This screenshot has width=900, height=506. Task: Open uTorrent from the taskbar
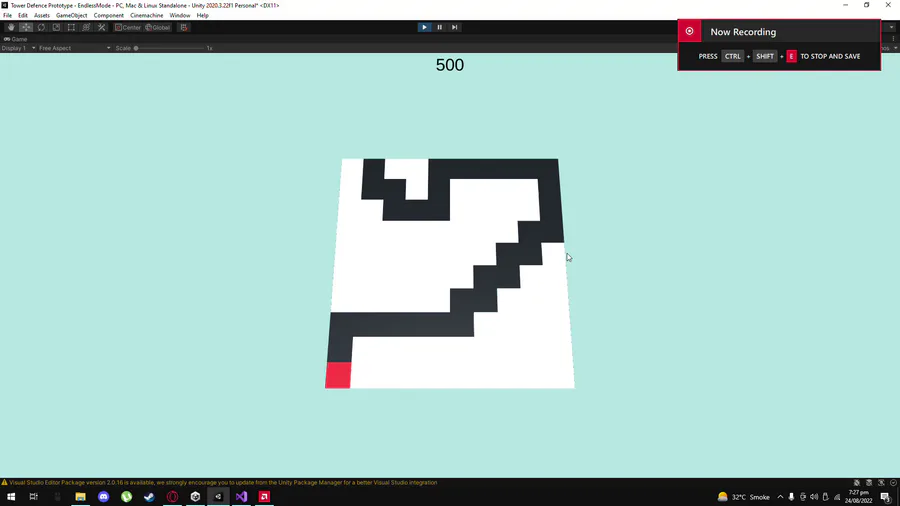click(x=126, y=497)
